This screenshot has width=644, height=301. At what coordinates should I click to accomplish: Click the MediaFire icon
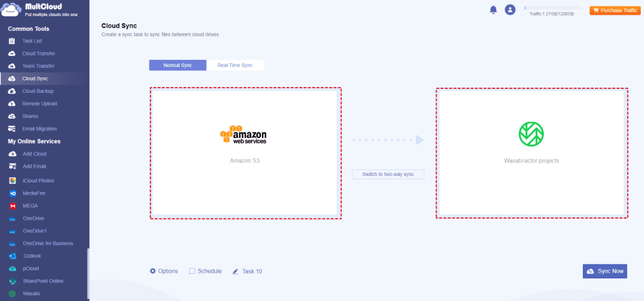[13, 193]
